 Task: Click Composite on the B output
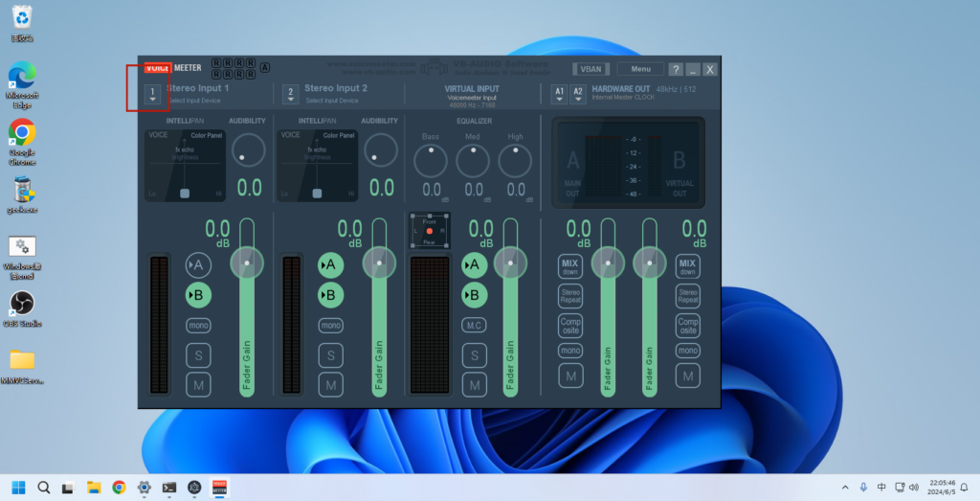click(x=687, y=326)
